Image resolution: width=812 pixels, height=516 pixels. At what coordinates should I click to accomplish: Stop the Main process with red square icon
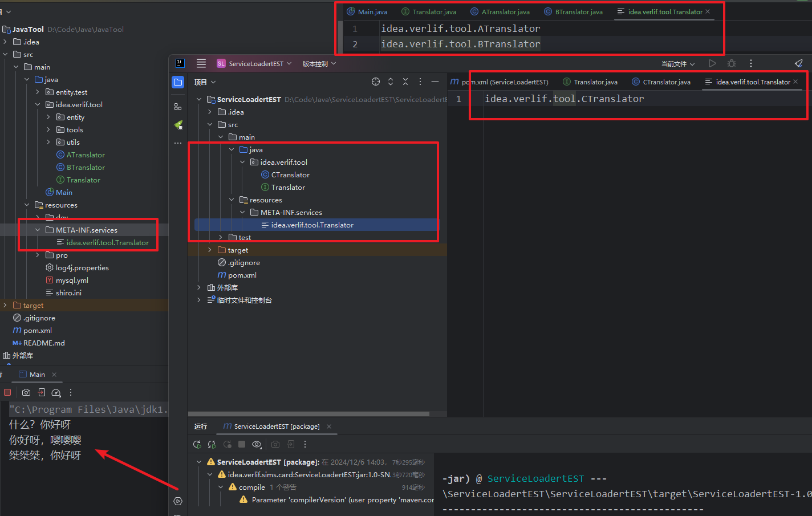[x=7, y=392]
